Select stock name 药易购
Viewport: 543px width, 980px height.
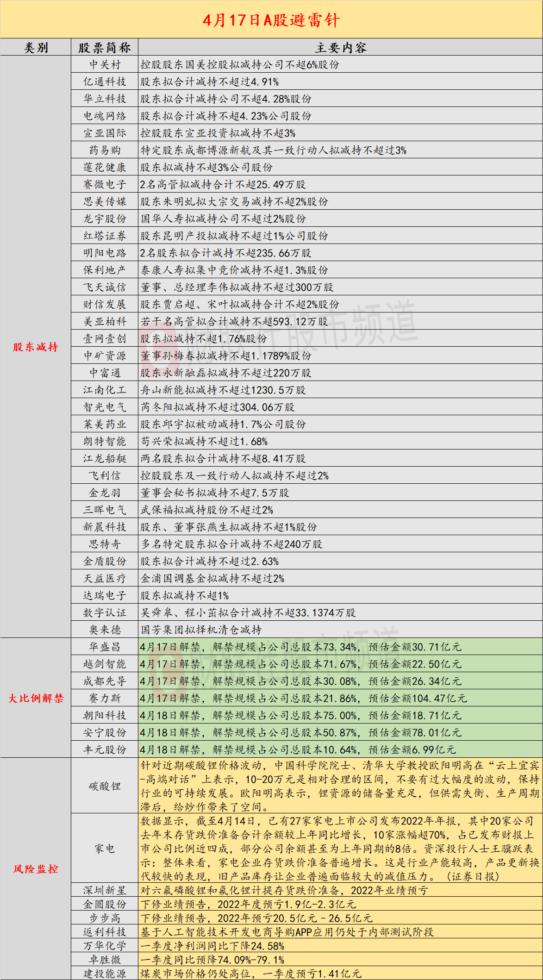105,150
